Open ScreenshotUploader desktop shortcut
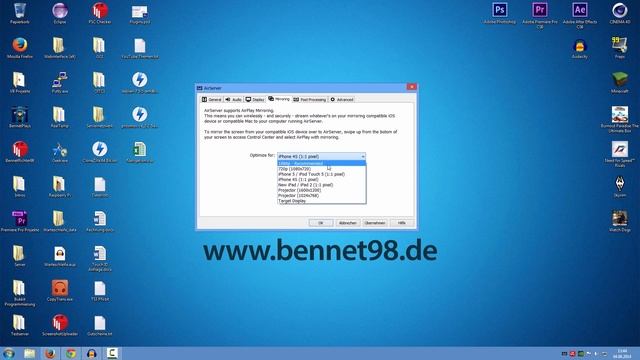 (60, 325)
